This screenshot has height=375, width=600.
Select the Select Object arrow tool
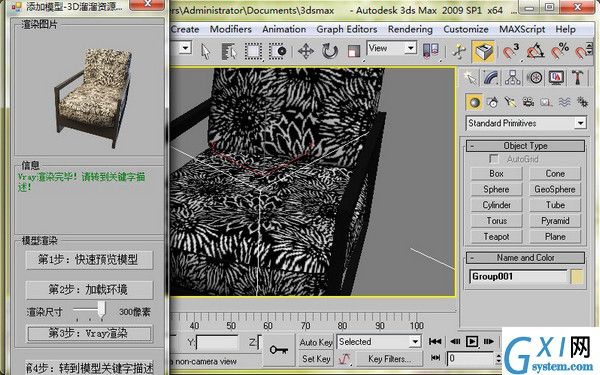click(205, 51)
